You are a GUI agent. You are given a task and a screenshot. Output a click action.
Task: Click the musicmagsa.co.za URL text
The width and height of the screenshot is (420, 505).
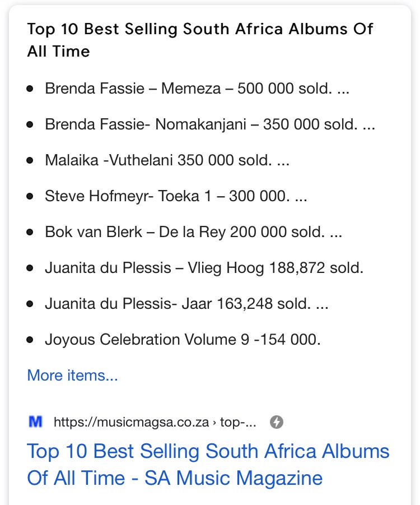coord(155,422)
